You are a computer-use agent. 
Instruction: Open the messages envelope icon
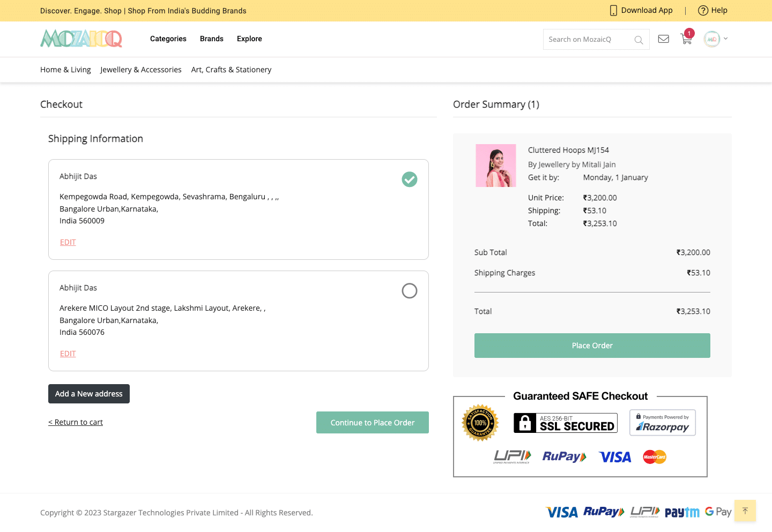[x=664, y=39]
